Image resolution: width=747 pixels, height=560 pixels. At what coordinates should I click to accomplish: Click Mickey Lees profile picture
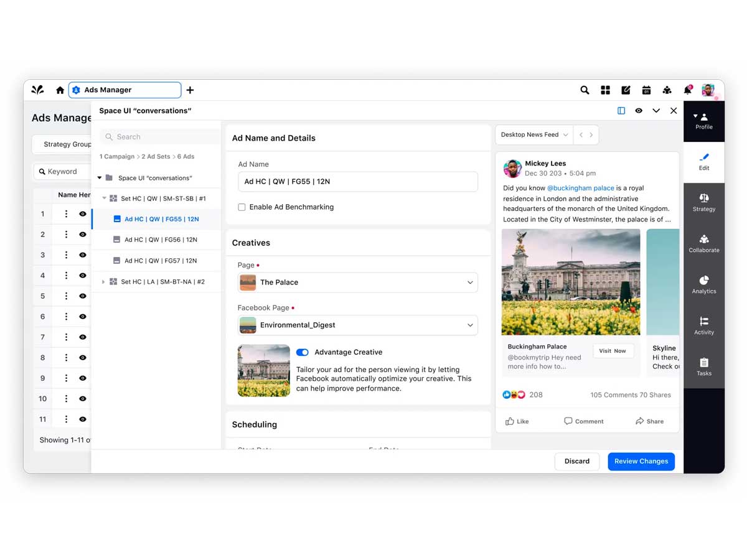512,168
